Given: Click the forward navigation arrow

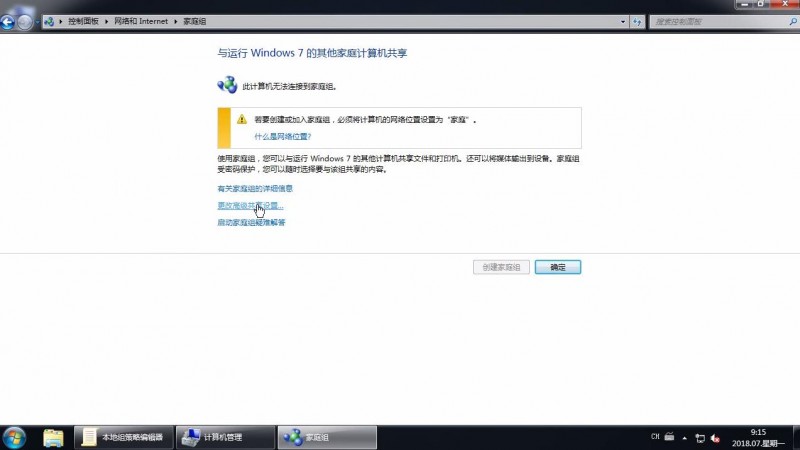Looking at the screenshot, I should pyautogui.click(x=24, y=22).
